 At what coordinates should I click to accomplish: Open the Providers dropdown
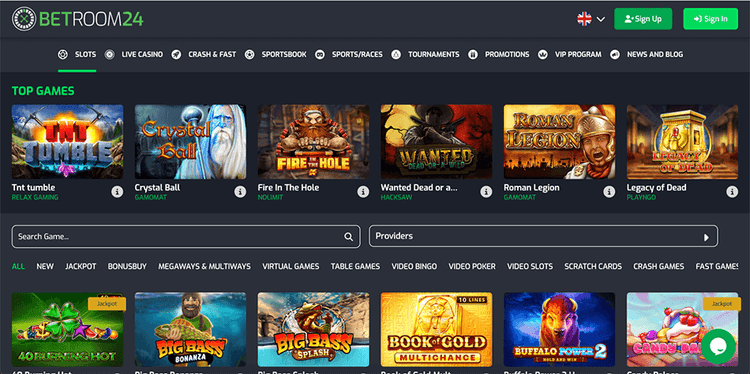click(x=543, y=236)
